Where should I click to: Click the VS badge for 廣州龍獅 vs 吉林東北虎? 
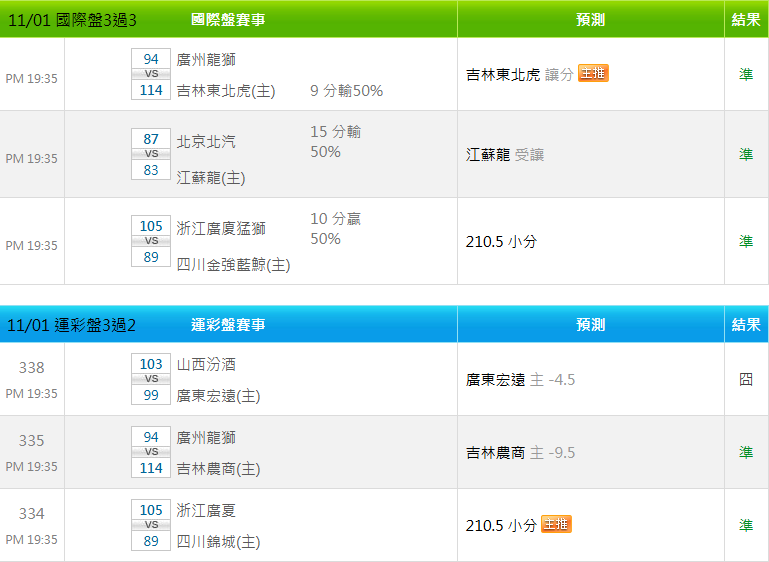point(151,74)
